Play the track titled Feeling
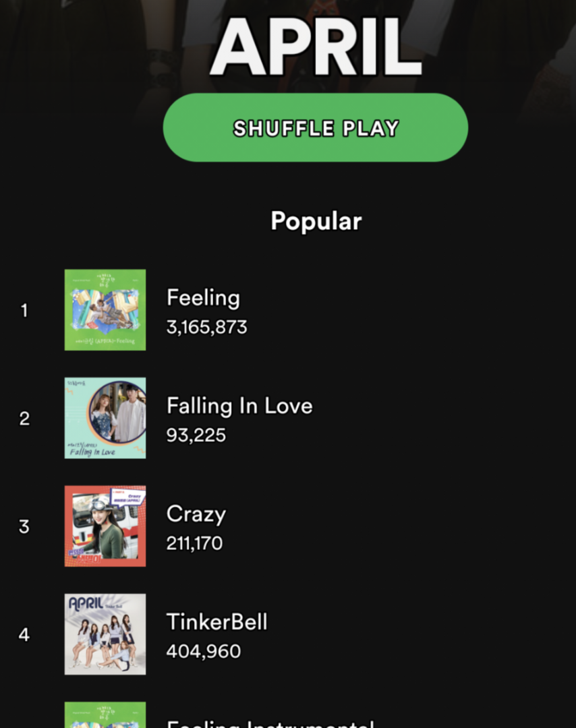Image resolution: width=576 pixels, height=728 pixels. pos(204,298)
